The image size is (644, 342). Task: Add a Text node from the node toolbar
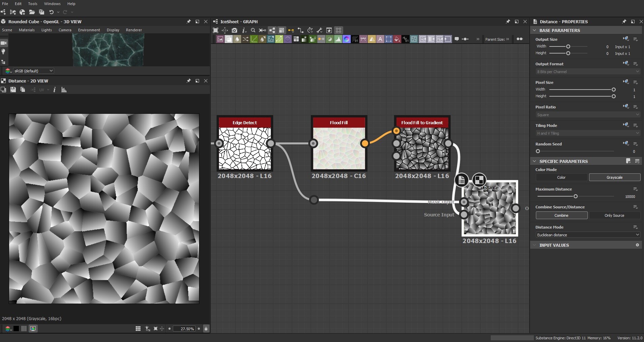pyautogui.click(x=380, y=39)
